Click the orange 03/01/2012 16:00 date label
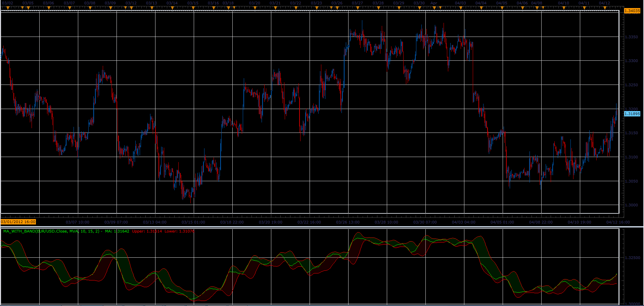The height and width of the screenshot is (306, 644). coord(18,222)
